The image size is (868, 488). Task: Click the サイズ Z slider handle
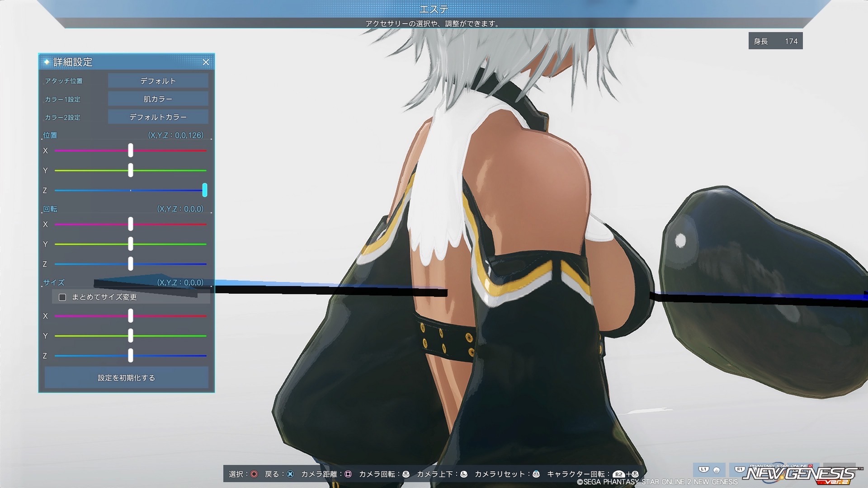(131, 356)
